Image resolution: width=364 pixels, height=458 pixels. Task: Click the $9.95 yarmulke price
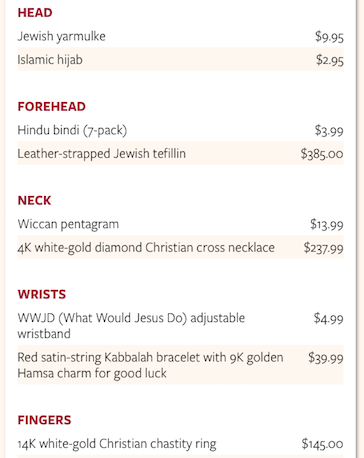(x=329, y=36)
